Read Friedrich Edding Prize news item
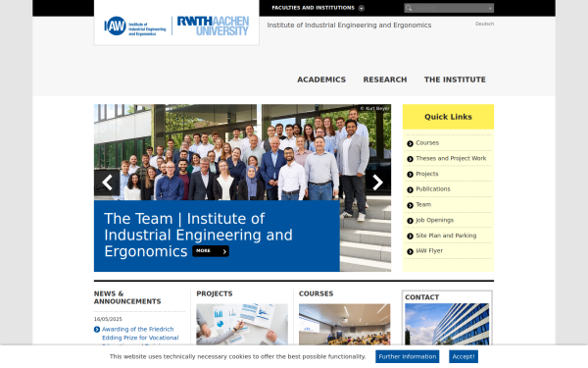This screenshot has height=368, width=588. (x=140, y=334)
